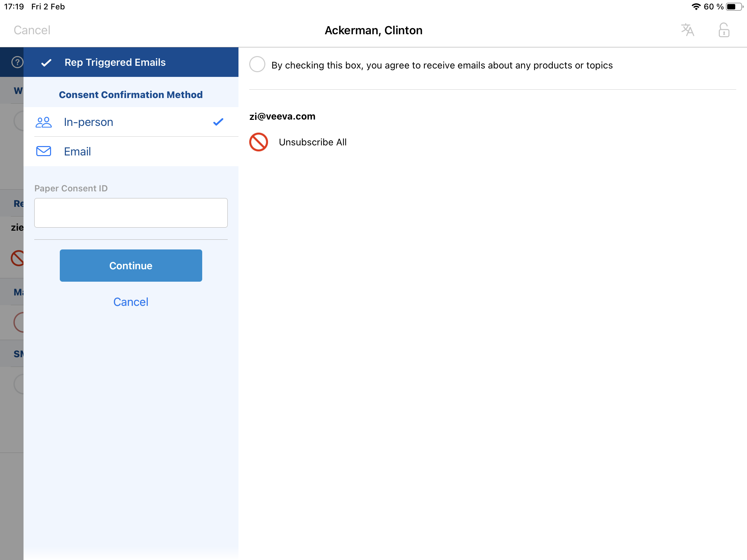Tap the help question mark icon
Screen dimensions: 747x560
17,62
